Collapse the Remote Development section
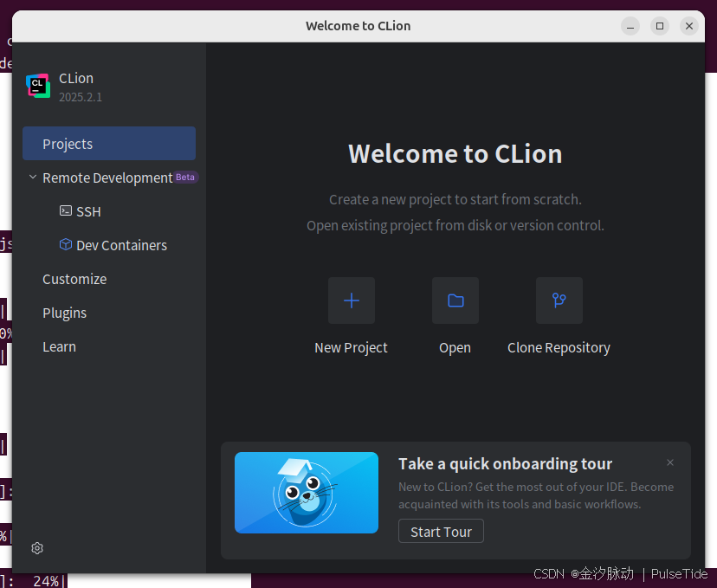The image size is (717, 588). pyautogui.click(x=32, y=177)
